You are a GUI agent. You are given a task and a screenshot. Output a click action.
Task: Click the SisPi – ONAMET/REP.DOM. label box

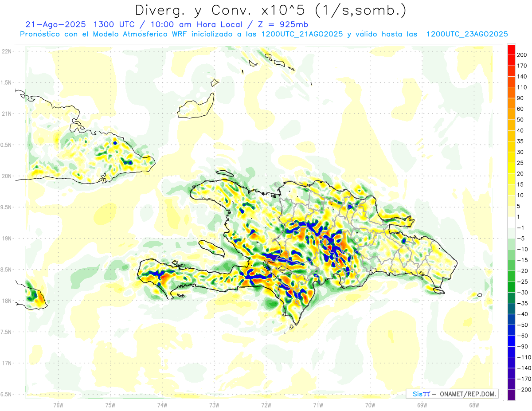(x=452, y=394)
